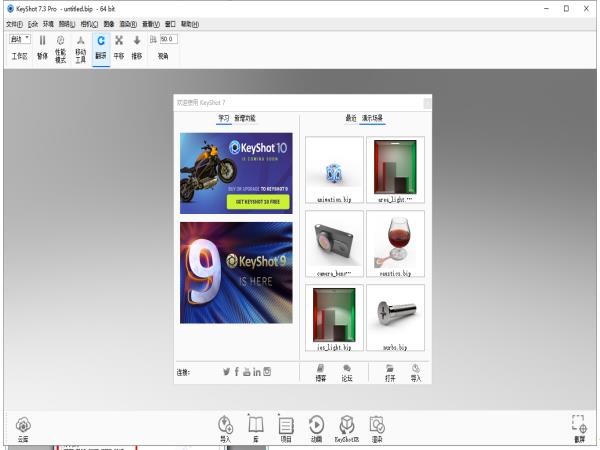
Task: Click Import (导入) in bottom toolbar
Action: click(x=225, y=429)
